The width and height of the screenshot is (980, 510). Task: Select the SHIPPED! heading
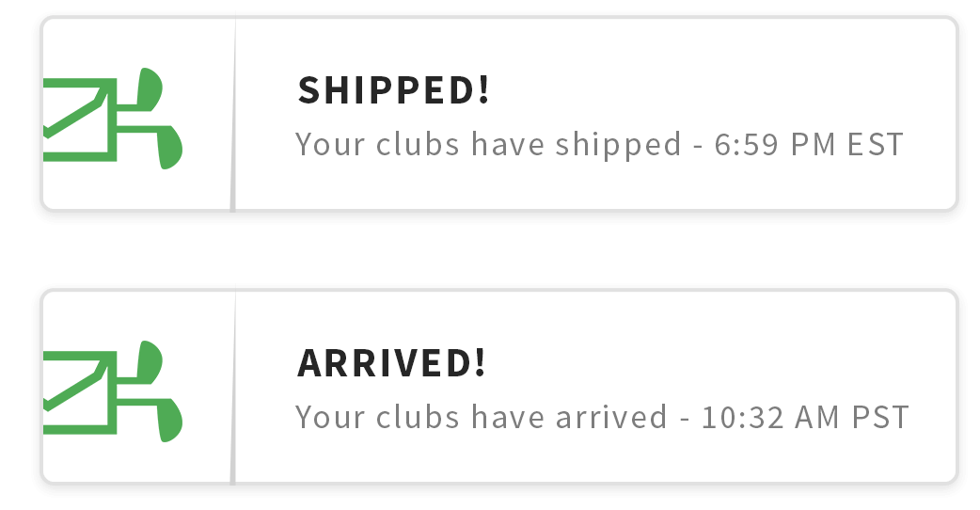click(394, 90)
